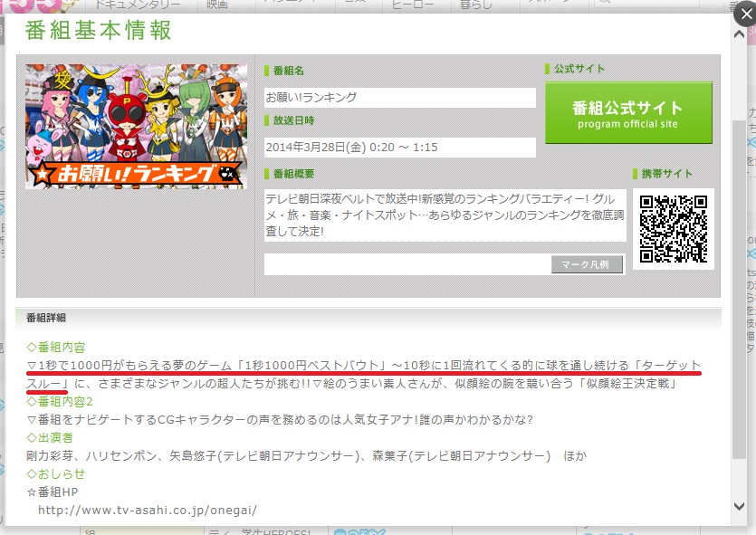The height and width of the screenshot is (535, 756).
Task: Close the program info popup
Action: coord(745,14)
